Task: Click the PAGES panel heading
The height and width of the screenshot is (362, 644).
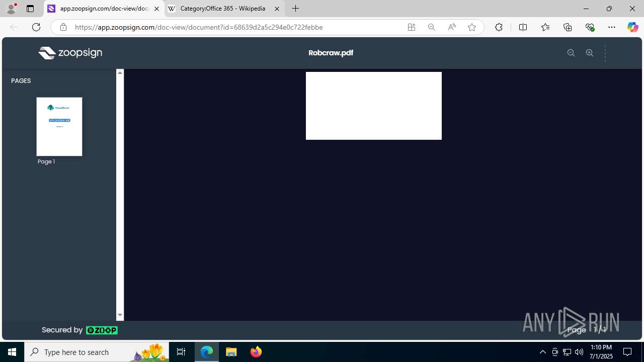Action: pyautogui.click(x=21, y=80)
